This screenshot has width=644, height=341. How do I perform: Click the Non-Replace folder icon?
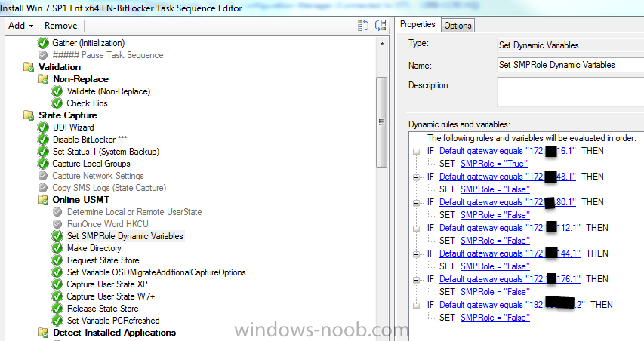[x=43, y=79]
